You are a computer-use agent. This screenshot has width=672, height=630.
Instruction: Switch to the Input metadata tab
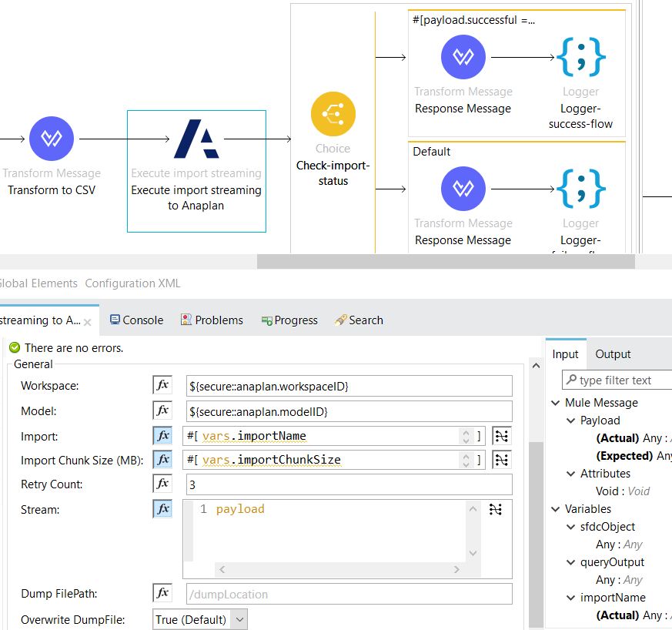[565, 354]
